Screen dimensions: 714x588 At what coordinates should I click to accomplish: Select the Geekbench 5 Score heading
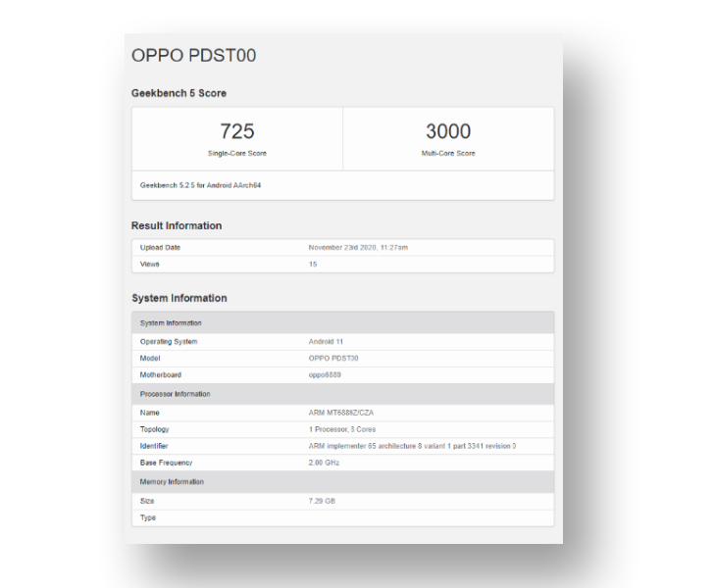[178, 93]
